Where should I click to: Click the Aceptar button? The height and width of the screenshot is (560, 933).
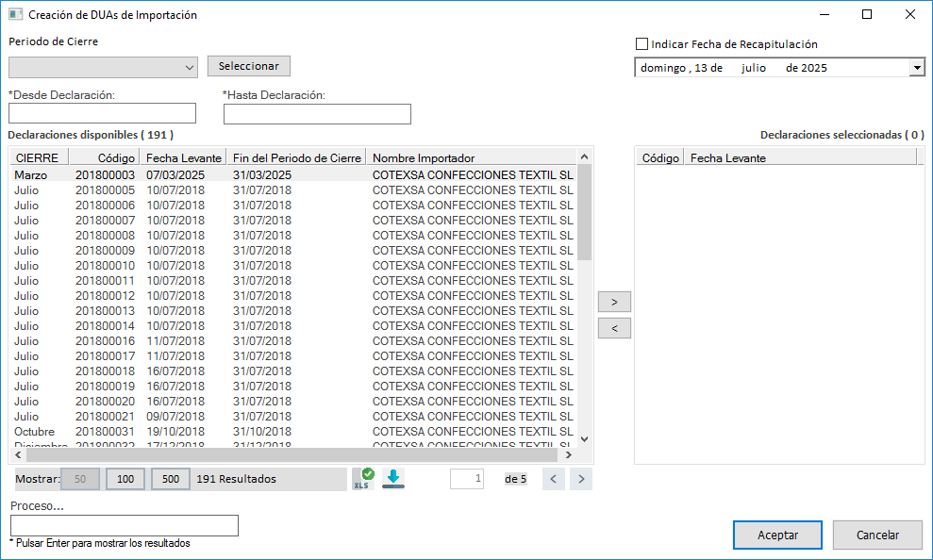(777, 535)
